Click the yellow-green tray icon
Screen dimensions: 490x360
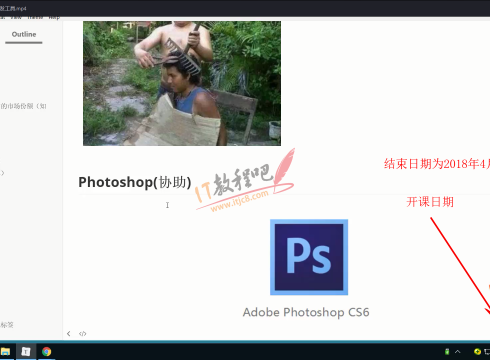pos(477,351)
